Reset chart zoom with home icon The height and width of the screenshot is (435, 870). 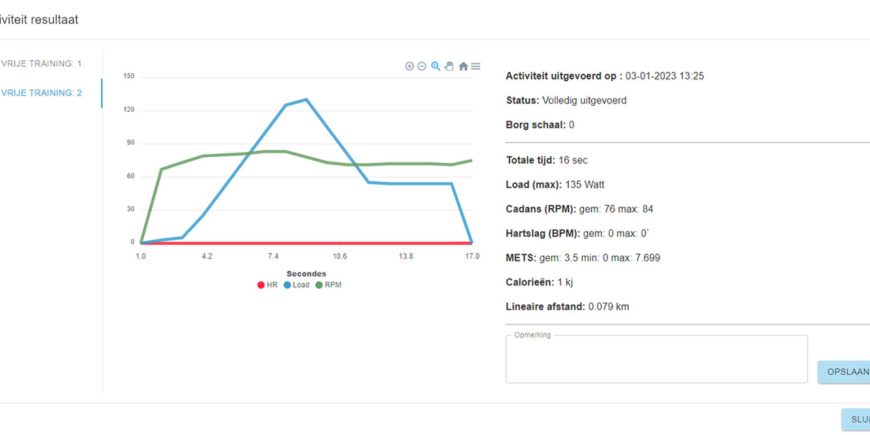click(463, 66)
